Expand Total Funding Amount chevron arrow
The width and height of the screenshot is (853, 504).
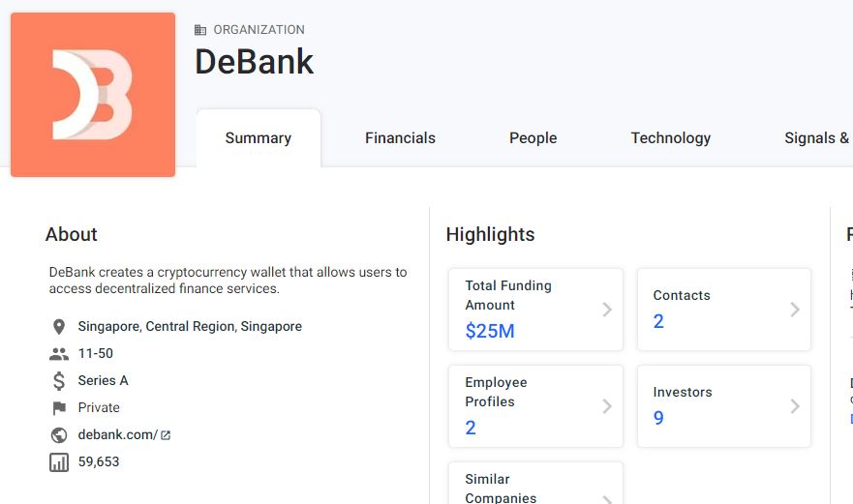pos(607,310)
